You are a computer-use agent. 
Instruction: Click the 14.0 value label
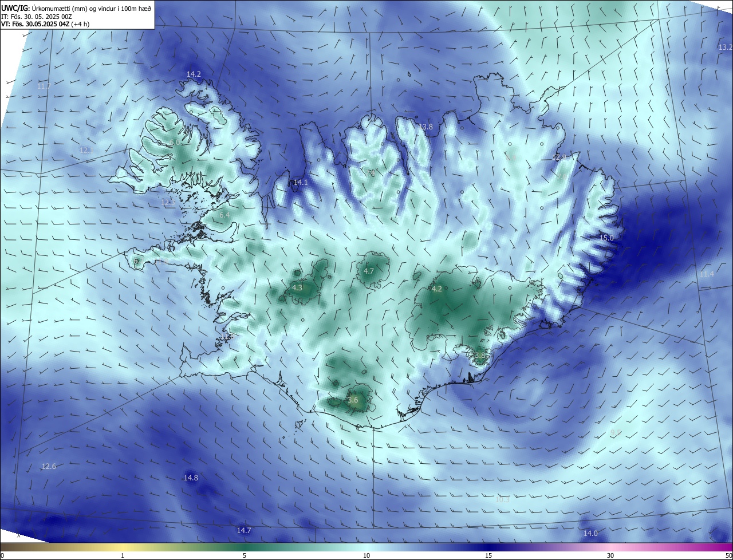590,534
